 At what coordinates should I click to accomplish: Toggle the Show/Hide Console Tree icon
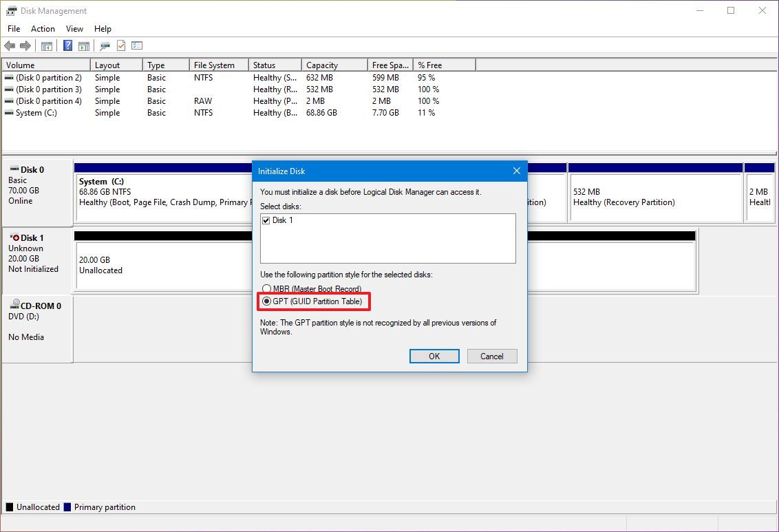coord(46,45)
